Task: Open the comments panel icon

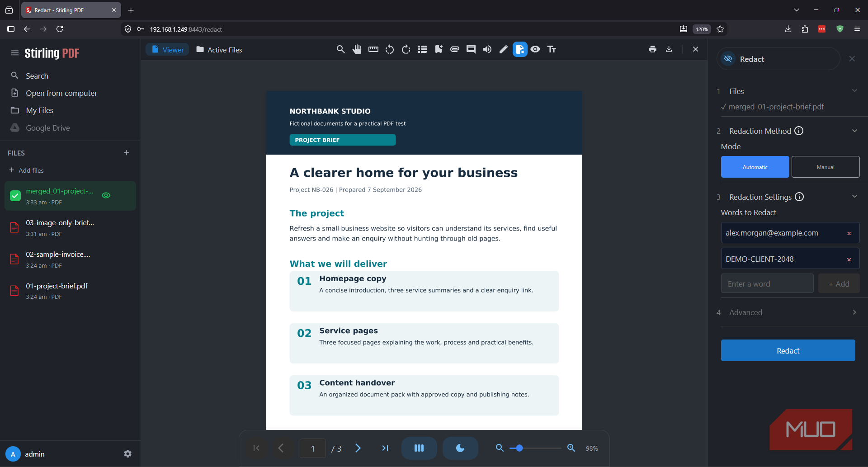Action: click(471, 49)
